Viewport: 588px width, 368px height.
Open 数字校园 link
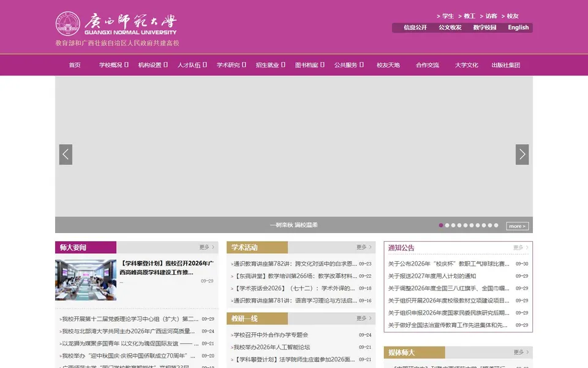tap(484, 28)
